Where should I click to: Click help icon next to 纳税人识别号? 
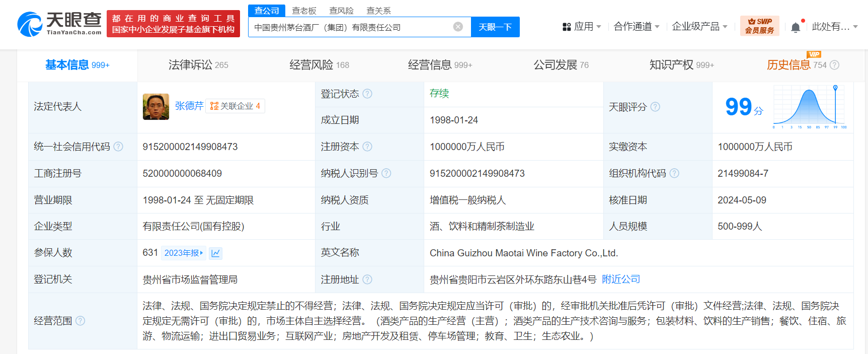[x=386, y=173]
